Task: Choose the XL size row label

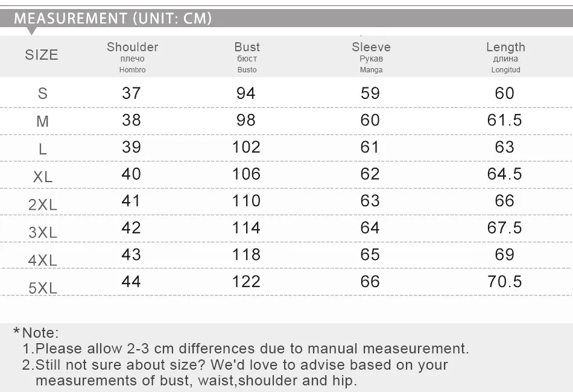Action: [43, 177]
